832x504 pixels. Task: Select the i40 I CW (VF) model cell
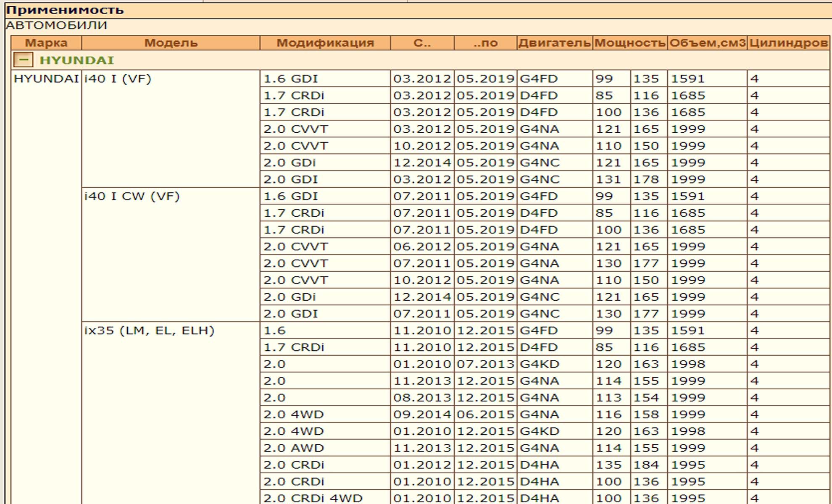(x=132, y=196)
